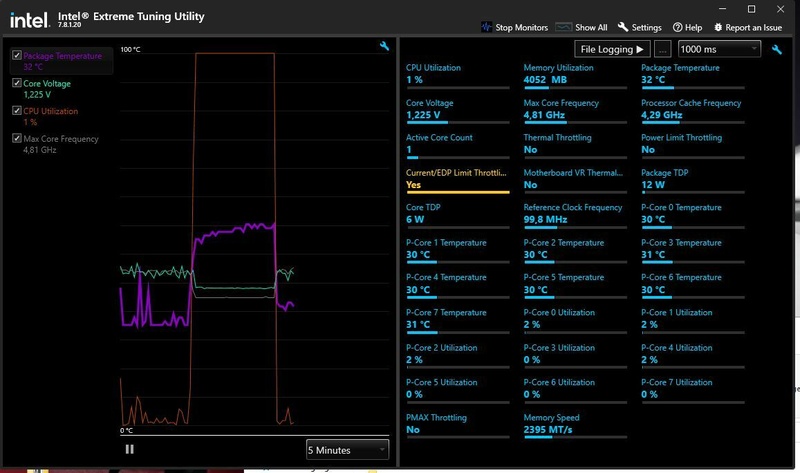Select the Package TDP 12 W tile

point(692,181)
